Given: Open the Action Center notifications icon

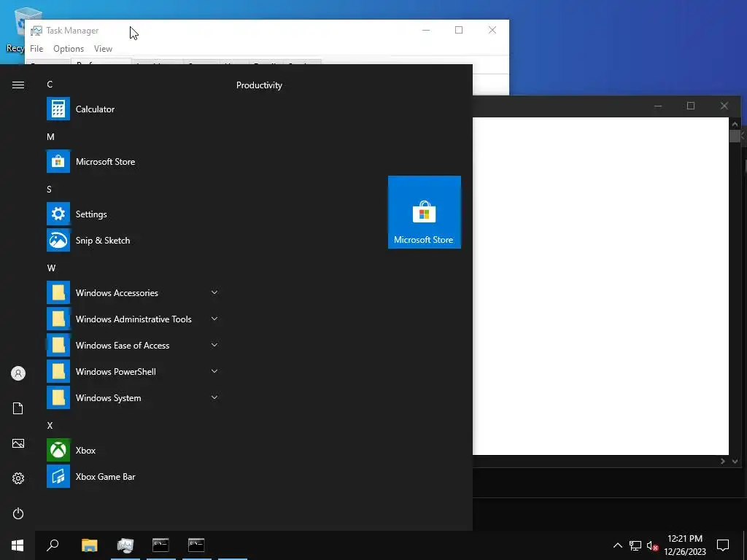Looking at the screenshot, I should pos(723,545).
